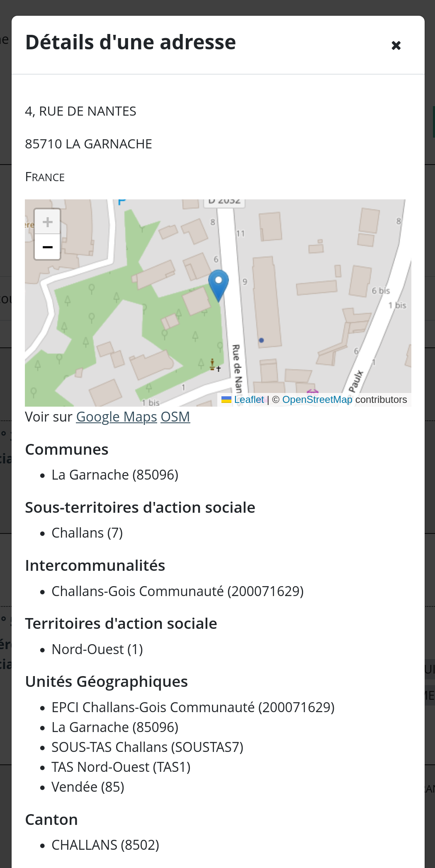435x868 pixels.
Task: Click the "Détails d'une adresse" dialog title
Action: (x=131, y=42)
